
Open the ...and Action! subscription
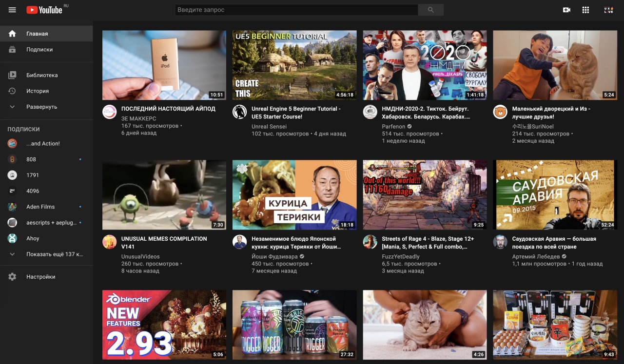tap(46, 143)
